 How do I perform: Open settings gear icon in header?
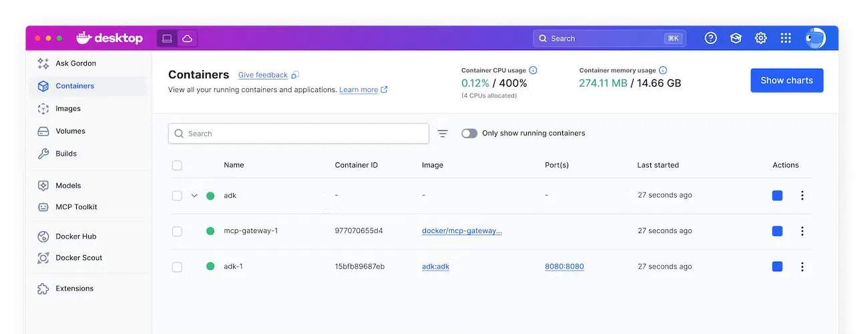tap(761, 39)
